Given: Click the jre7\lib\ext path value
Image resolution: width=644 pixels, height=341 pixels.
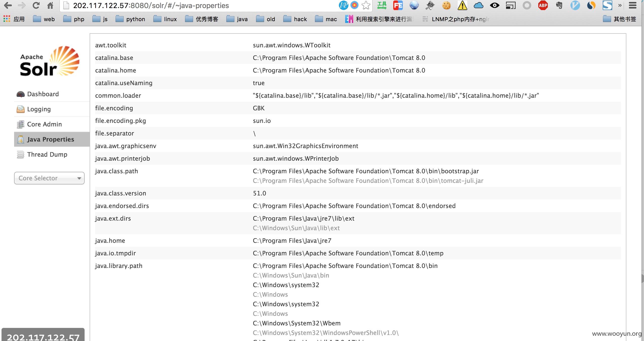Looking at the screenshot, I should click(304, 218).
